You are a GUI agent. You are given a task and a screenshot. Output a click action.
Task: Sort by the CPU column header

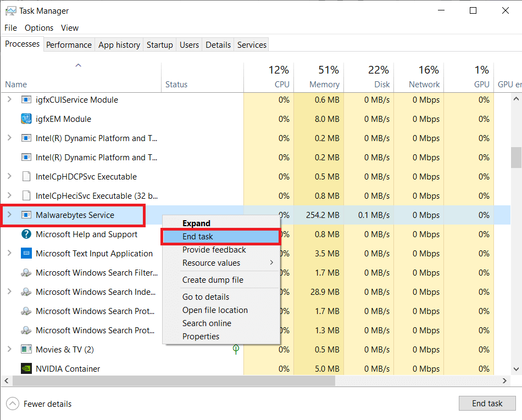[x=269, y=77]
